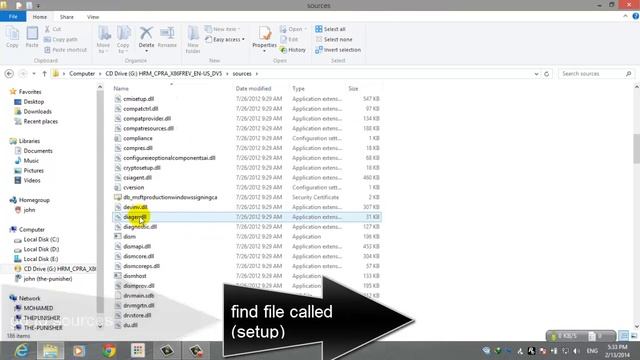Click the Search sources field
This screenshot has width=640, height=360.
(x=596, y=74)
